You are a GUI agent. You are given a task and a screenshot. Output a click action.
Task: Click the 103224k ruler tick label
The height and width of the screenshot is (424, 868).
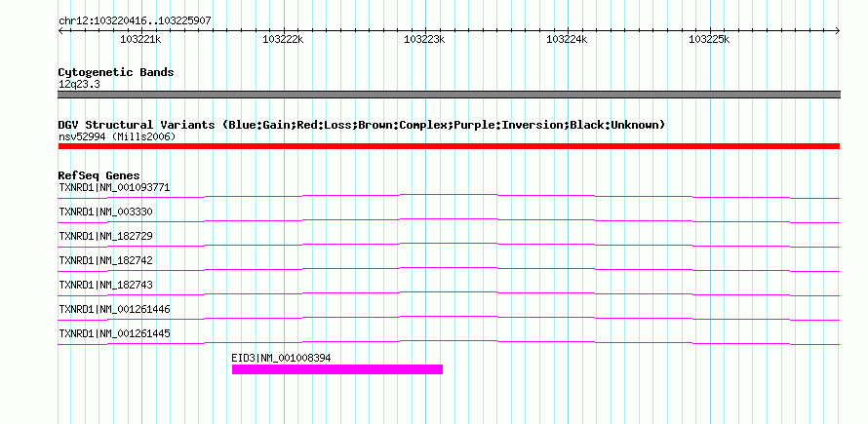[567, 39]
